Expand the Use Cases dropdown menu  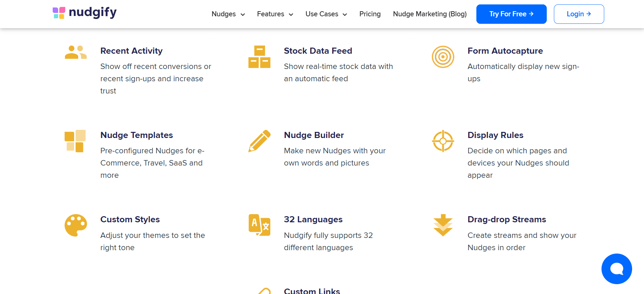326,14
